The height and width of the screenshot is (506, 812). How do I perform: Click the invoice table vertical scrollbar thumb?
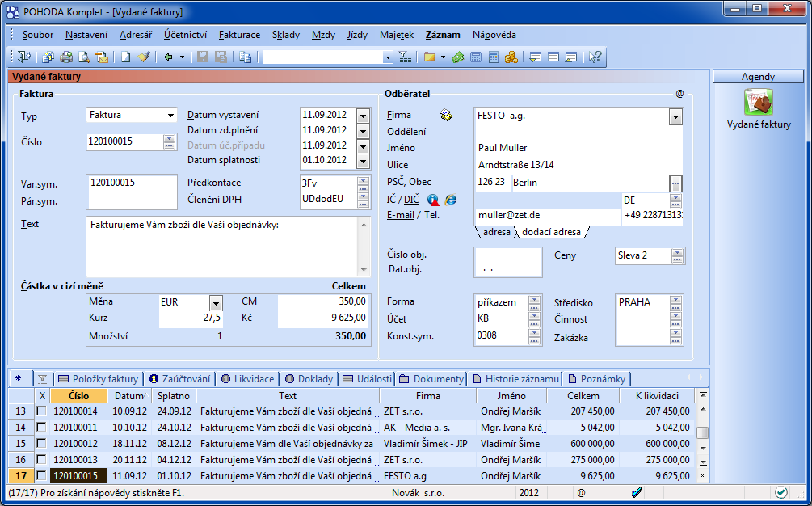pyautogui.click(x=702, y=432)
